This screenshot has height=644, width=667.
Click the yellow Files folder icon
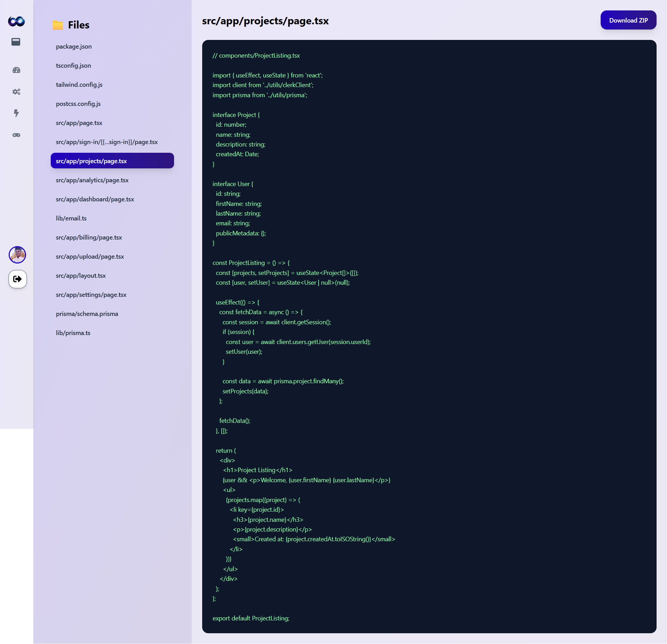point(58,25)
